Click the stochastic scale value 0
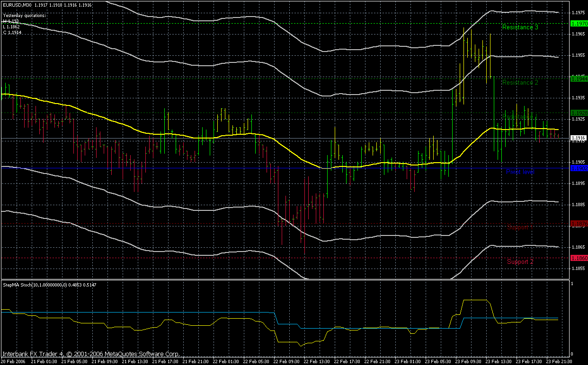 pos(573,354)
